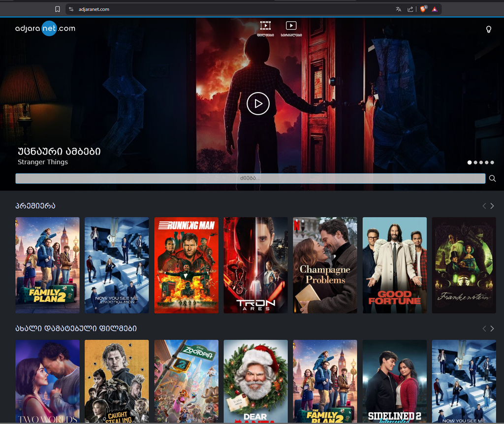Click the translate page icon
Image resolution: width=504 pixels, height=424 pixels.
pos(399,9)
